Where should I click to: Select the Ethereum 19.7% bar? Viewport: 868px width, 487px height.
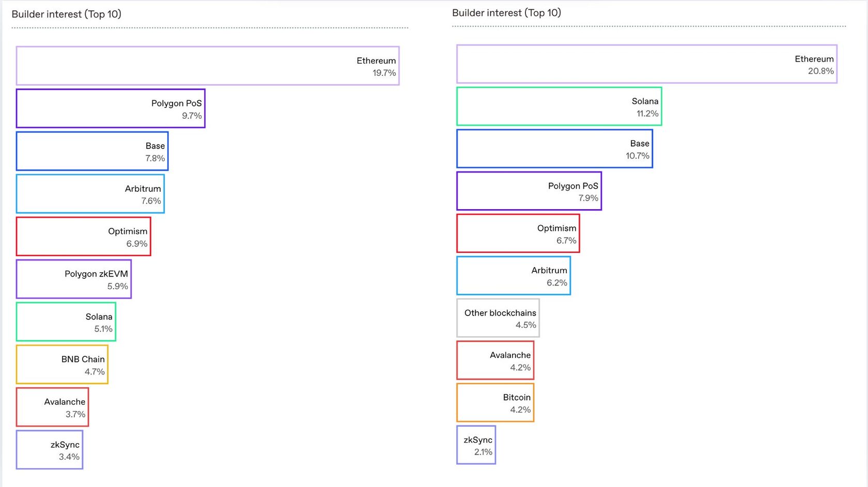208,66
